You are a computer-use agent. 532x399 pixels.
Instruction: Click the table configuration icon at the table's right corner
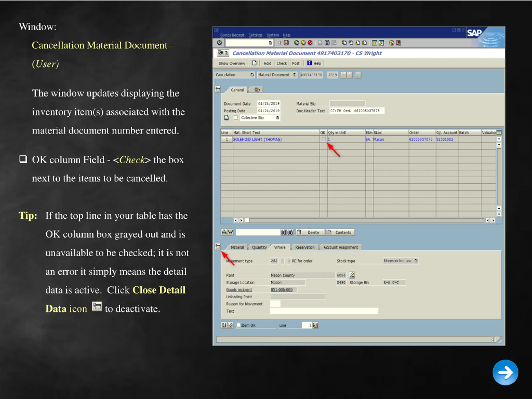coord(499,132)
